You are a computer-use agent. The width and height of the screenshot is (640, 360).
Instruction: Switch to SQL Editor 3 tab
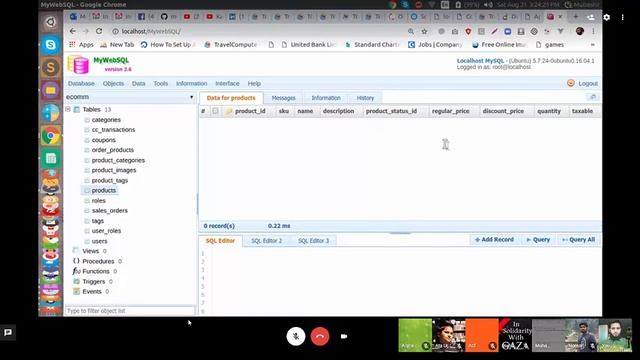pos(313,241)
